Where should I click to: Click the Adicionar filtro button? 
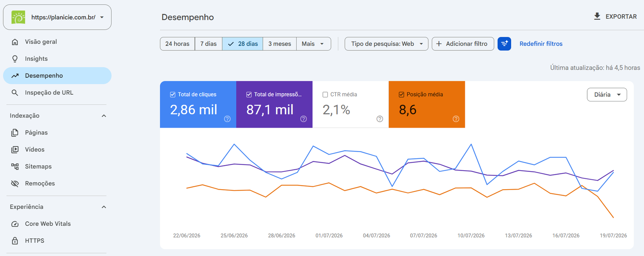point(463,44)
